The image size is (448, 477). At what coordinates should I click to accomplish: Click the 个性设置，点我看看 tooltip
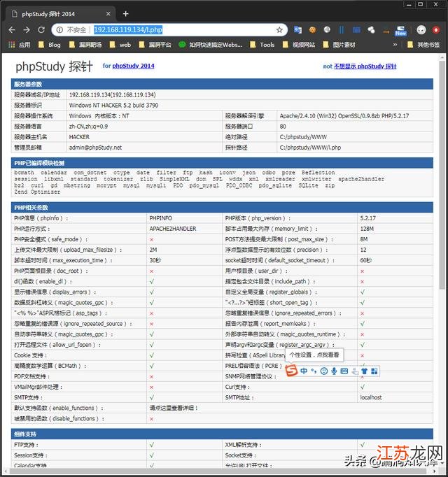coord(314,355)
